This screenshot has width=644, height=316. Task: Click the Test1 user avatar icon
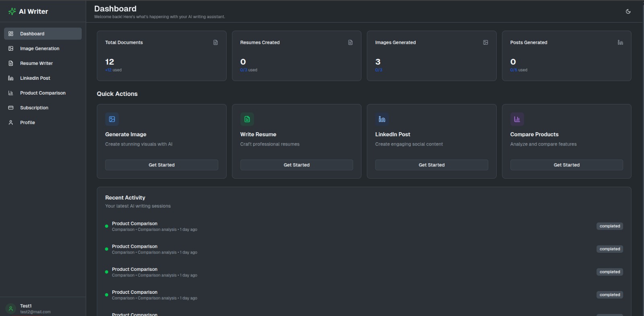tap(11, 309)
